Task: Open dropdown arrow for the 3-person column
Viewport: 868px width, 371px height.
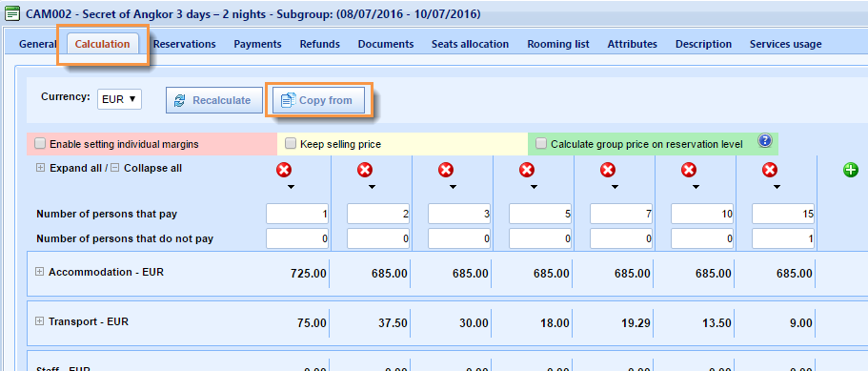Action: [453, 187]
